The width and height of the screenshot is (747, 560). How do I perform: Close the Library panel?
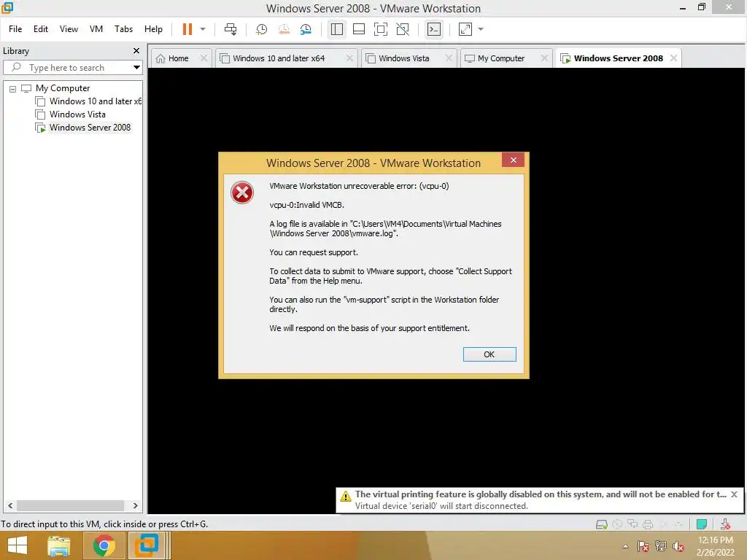pyautogui.click(x=136, y=50)
